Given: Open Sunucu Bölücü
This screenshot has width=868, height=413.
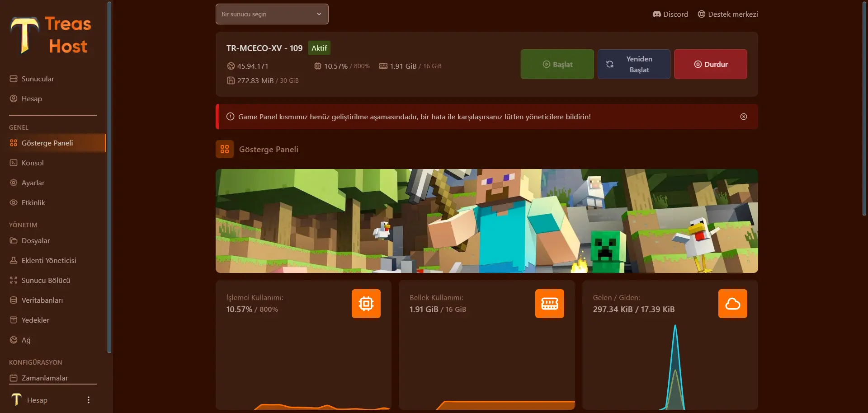Looking at the screenshot, I should [53, 280].
